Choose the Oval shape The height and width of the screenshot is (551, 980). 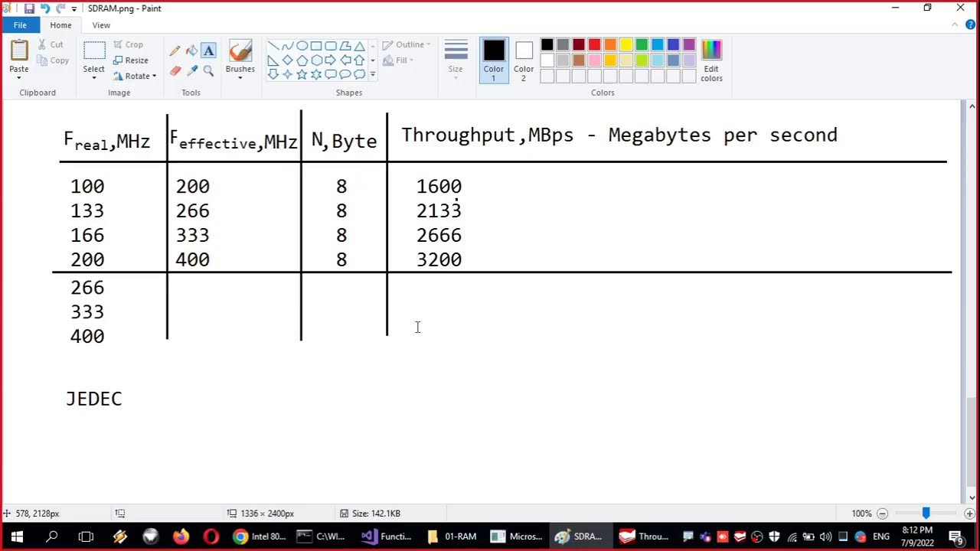click(302, 46)
